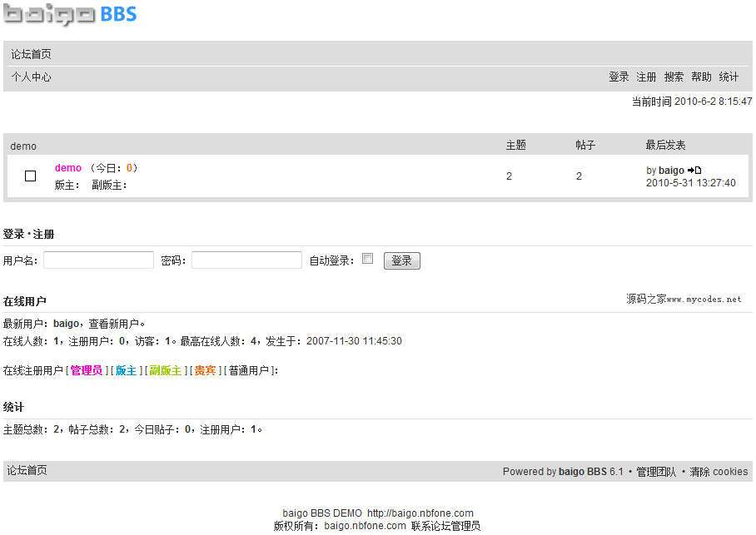Screen dimensions: 756x535
Task: Click the 用户名 username input field
Action: click(x=98, y=260)
